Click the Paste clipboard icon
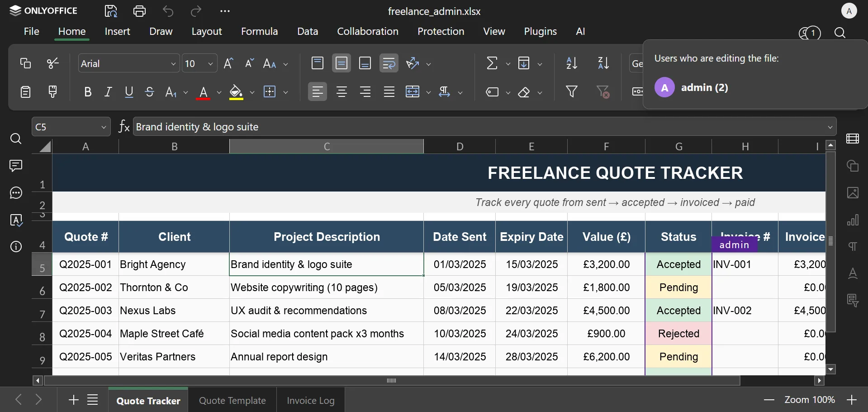This screenshot has width=868, height=412. (26, 92)
